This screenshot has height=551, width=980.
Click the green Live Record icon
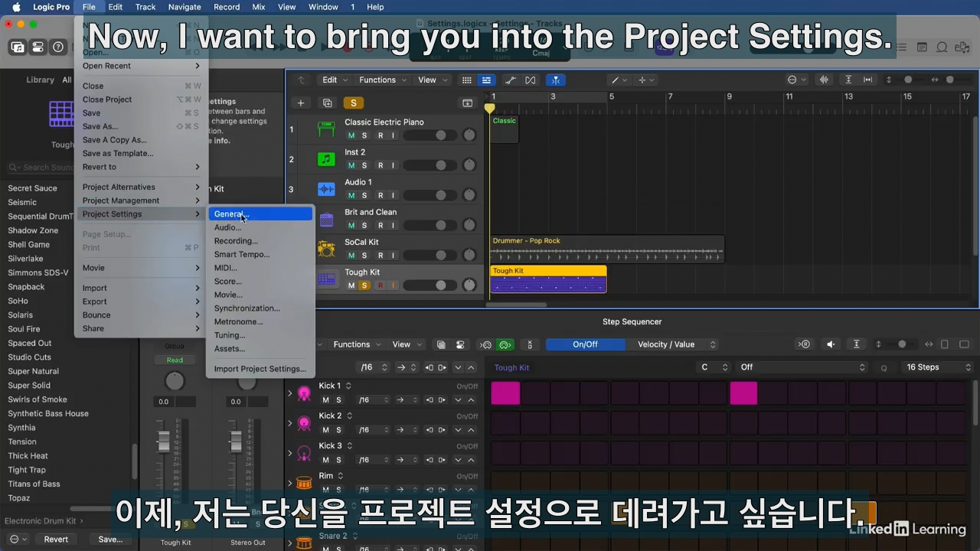point(505,344)
